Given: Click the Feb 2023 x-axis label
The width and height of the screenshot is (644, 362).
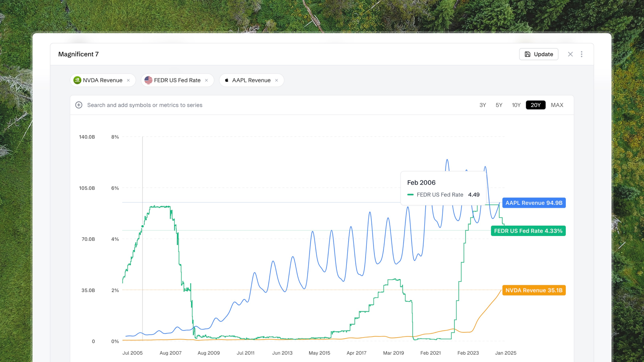Looking at the screenshot, I should point(468,353).
